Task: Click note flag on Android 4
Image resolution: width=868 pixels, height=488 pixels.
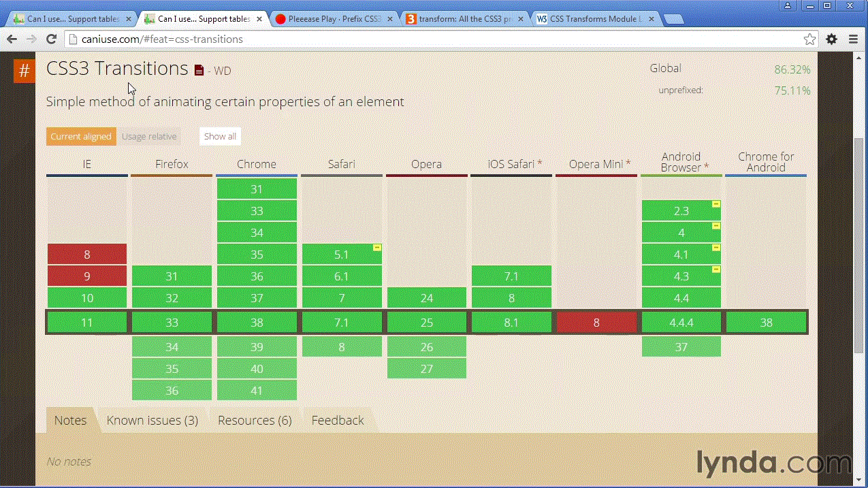Action: coord(716,226)
